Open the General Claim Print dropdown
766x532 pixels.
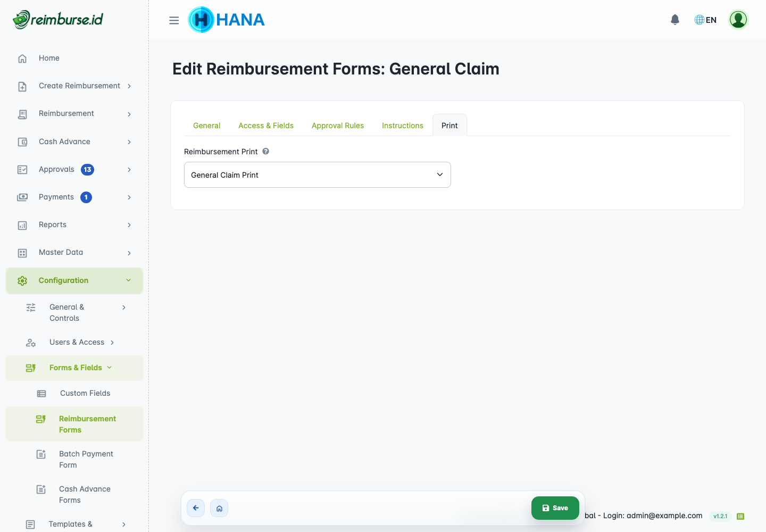pyautogui.click(x=318, y=174)
